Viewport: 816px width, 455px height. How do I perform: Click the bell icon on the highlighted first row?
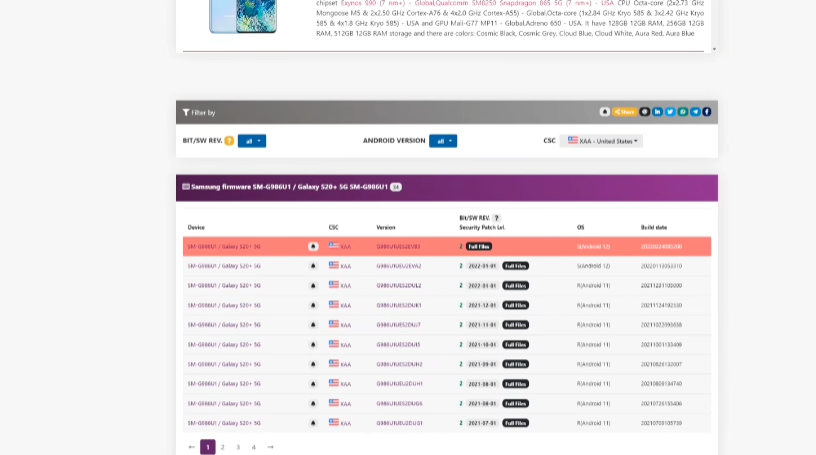pyautogui.click(x=313, y=247)
